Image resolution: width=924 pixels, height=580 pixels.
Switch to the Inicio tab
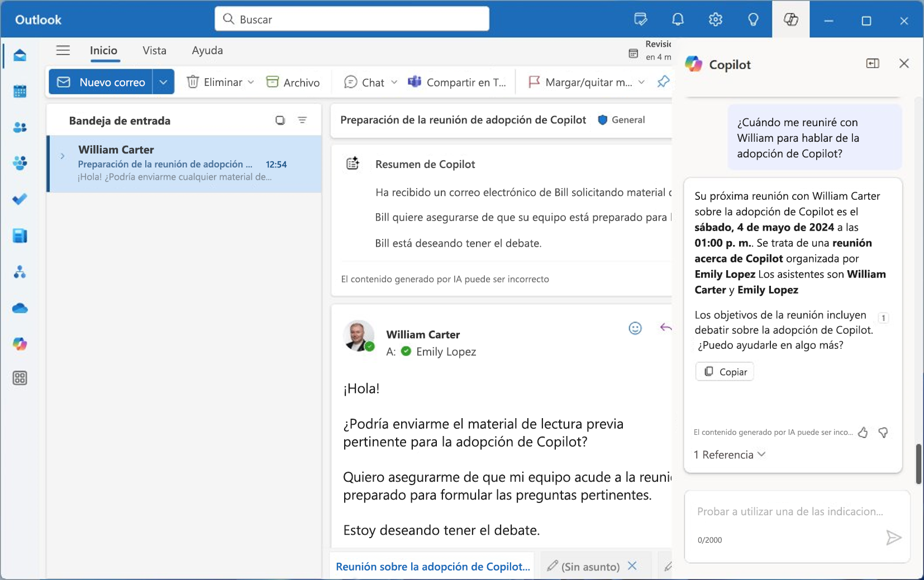click(x=104, y=50)
